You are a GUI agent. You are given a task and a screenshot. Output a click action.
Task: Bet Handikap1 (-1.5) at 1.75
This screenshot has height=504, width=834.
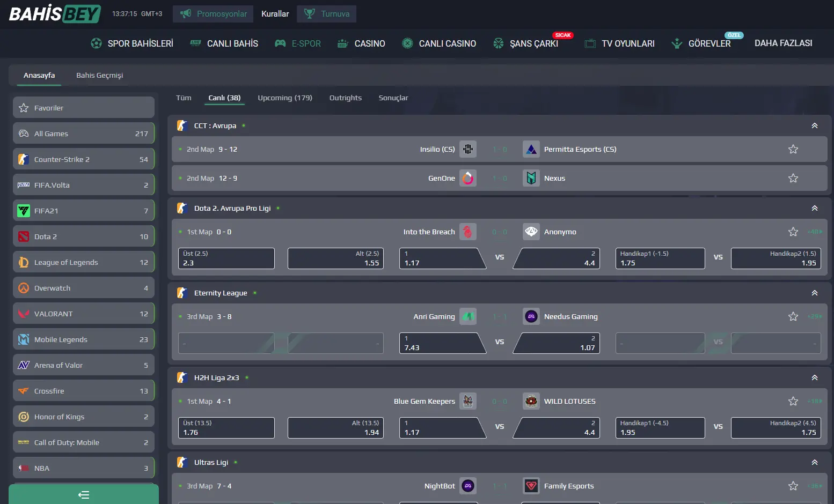(660, 258)
